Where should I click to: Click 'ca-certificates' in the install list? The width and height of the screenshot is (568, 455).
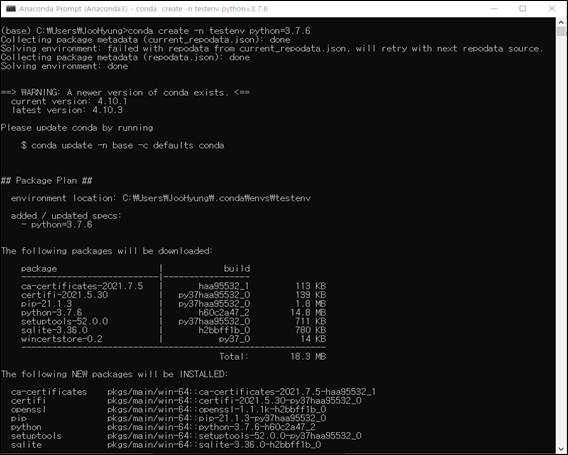[x=49, y=392]
